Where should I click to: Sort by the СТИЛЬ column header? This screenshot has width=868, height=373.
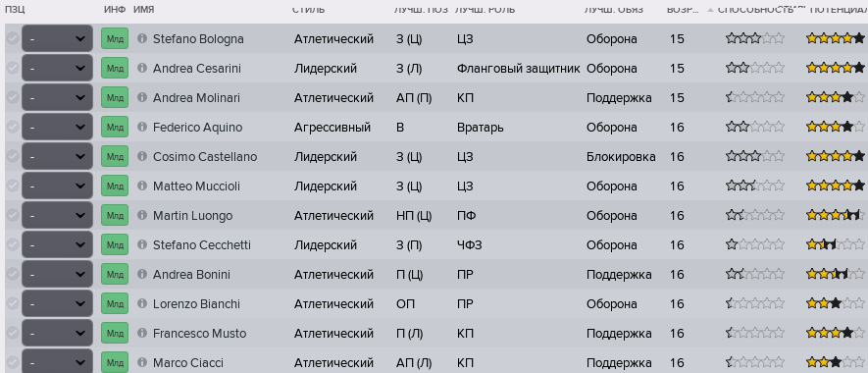pyautogui.click(x=308, y=10)
